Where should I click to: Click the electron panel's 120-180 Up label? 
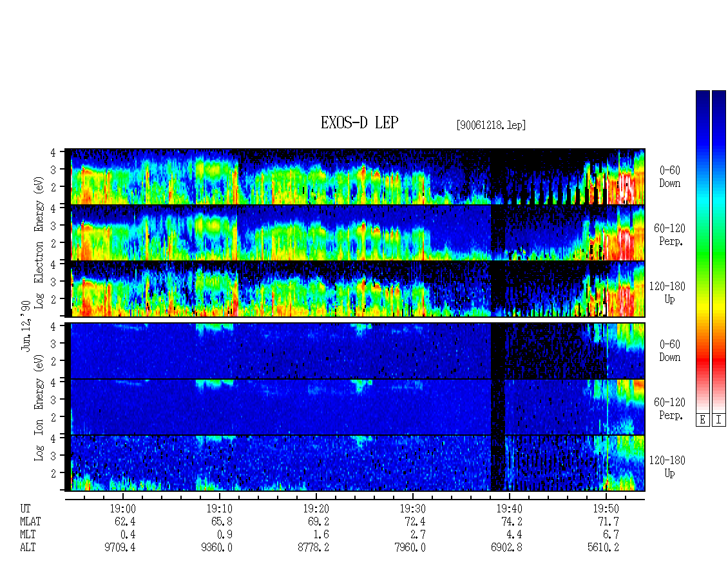pyautogui.click(x=667, y=293)
